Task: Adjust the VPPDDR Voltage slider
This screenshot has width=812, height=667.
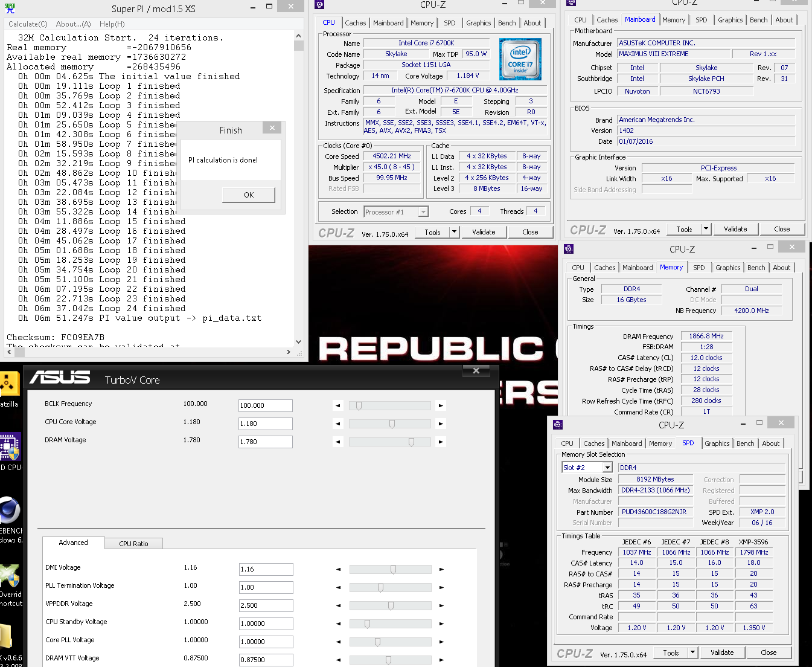Action: (391, 605)
